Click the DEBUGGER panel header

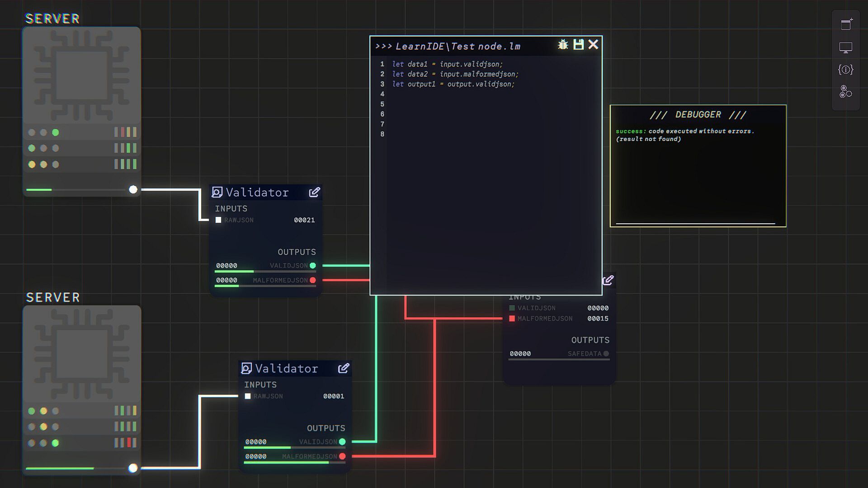point(698,115)
